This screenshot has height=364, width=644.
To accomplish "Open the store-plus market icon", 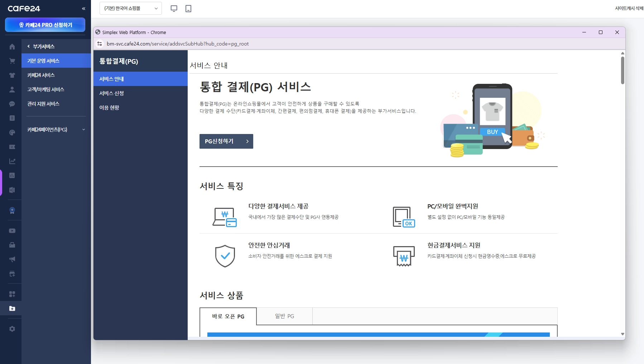I will 12,274.
